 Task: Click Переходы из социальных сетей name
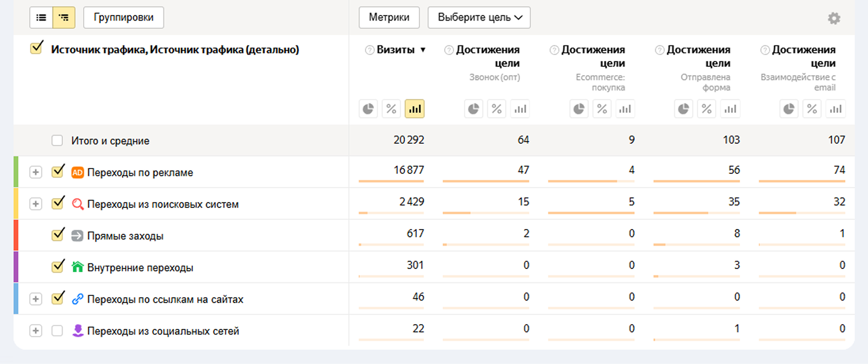pyautogui.click(x=163, y=331)
